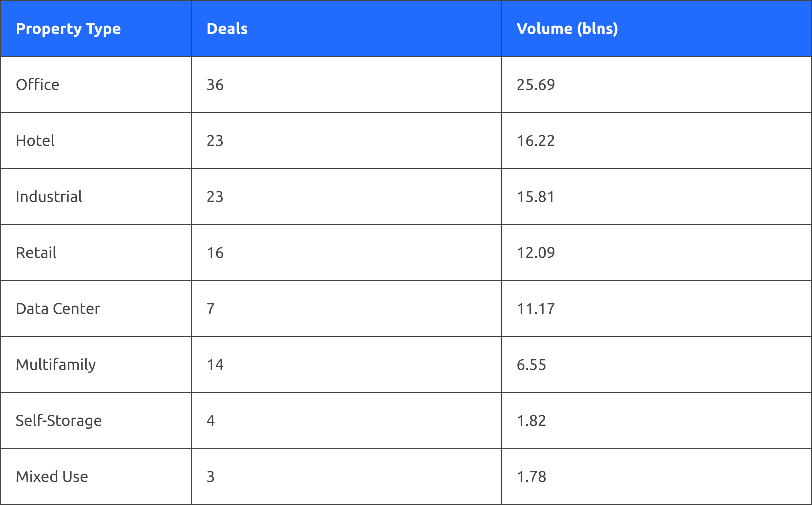
Task: Click the Property Type column header
Action: click(68, 29)
